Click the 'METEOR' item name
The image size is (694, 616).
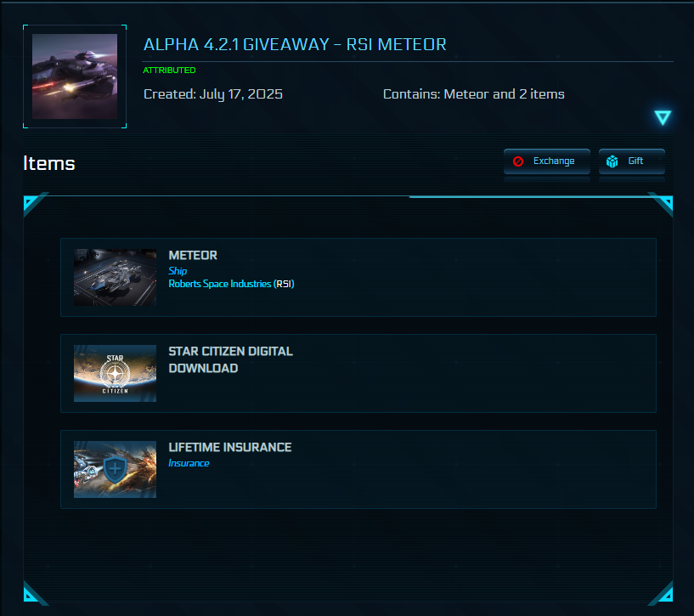pos(193,255)
